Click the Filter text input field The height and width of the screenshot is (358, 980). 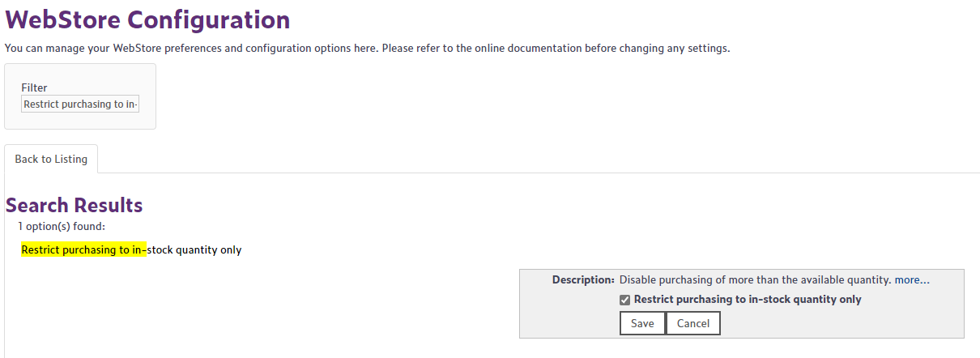80,104
